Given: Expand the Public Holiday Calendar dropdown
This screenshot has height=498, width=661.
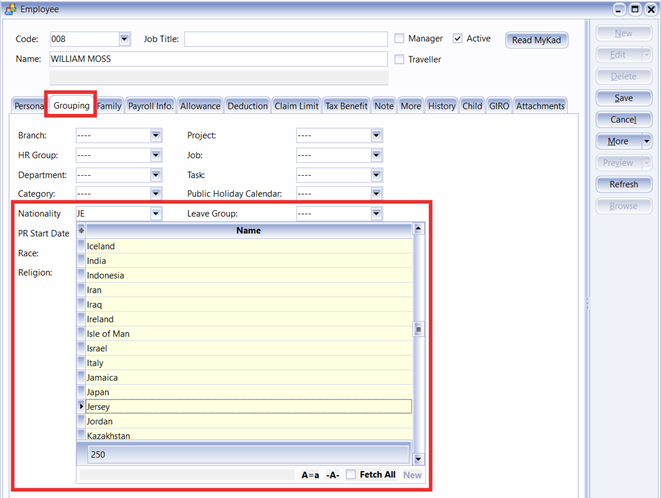Looking at the screenshot, I should [376, 193].
